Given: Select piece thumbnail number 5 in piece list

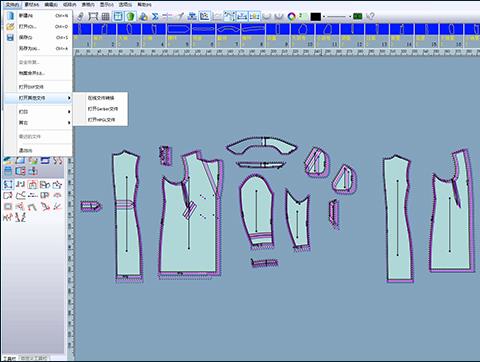Looking at the screenshot, I should tap(178, 35).
